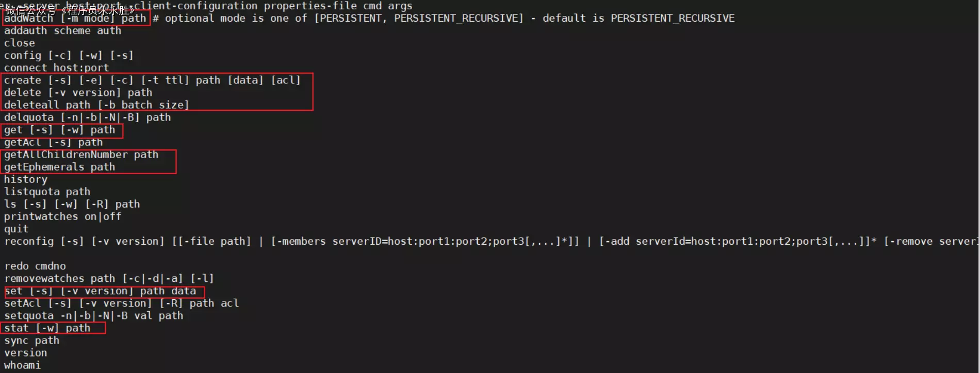
Task: Click the sync path command
Action: pyautogui.click(x=31, y=341)
